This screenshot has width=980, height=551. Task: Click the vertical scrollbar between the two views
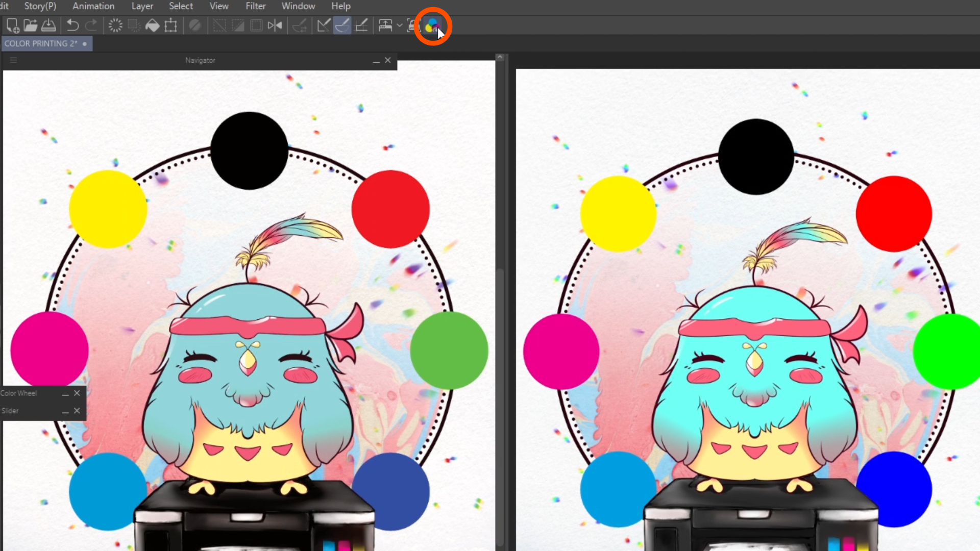click(x=500, y=408)
